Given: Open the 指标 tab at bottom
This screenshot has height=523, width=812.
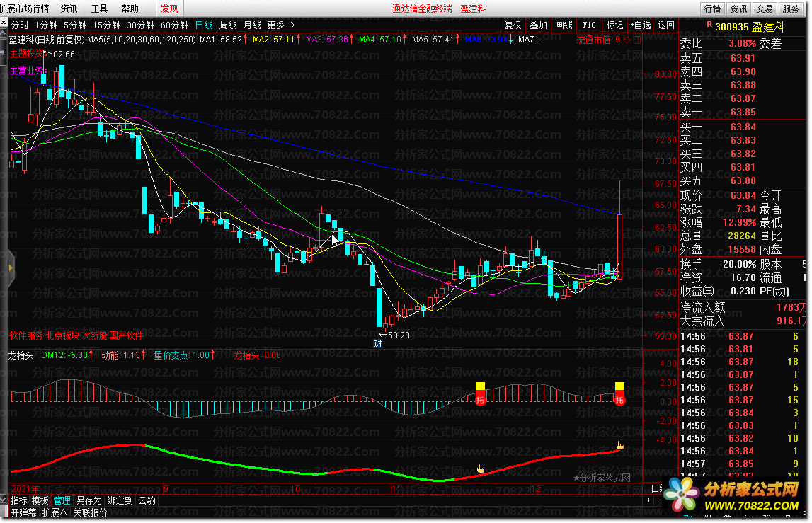Looking at the screenshot, I should 19,500.
